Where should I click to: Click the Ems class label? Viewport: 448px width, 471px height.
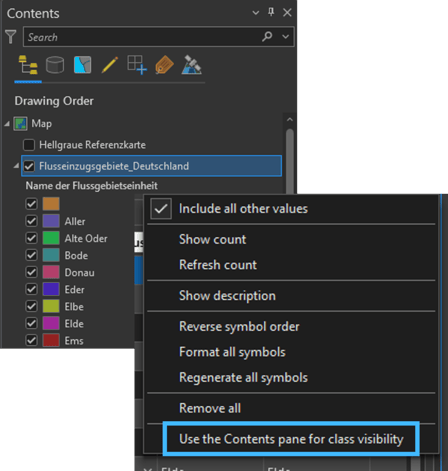click(74, 341)
